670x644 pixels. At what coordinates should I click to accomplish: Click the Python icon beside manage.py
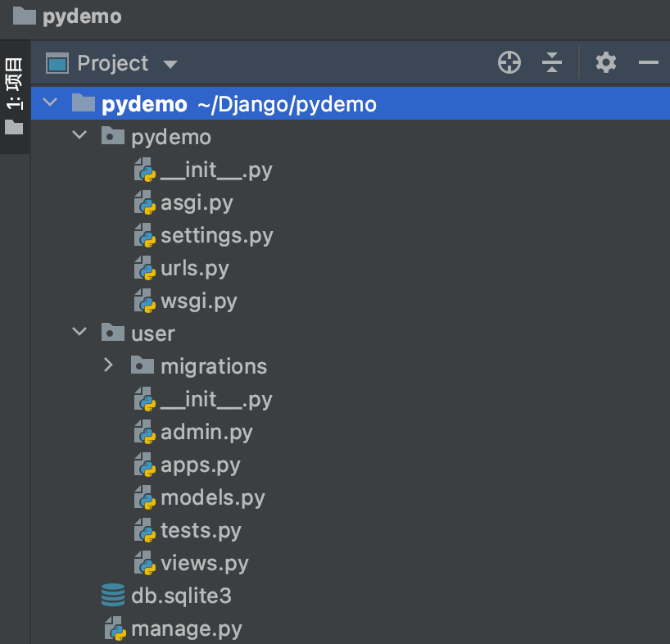pos(115,629)
